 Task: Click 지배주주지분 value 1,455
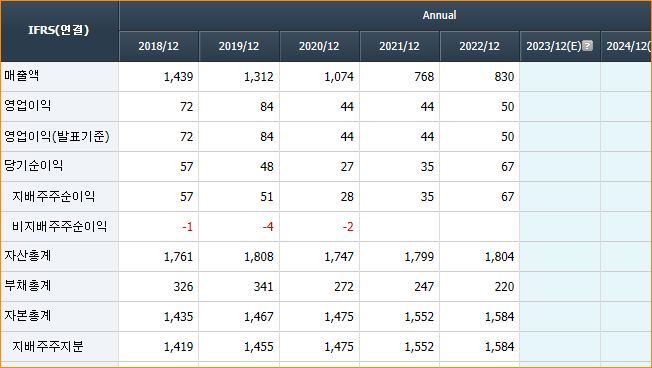pos(259,347)
